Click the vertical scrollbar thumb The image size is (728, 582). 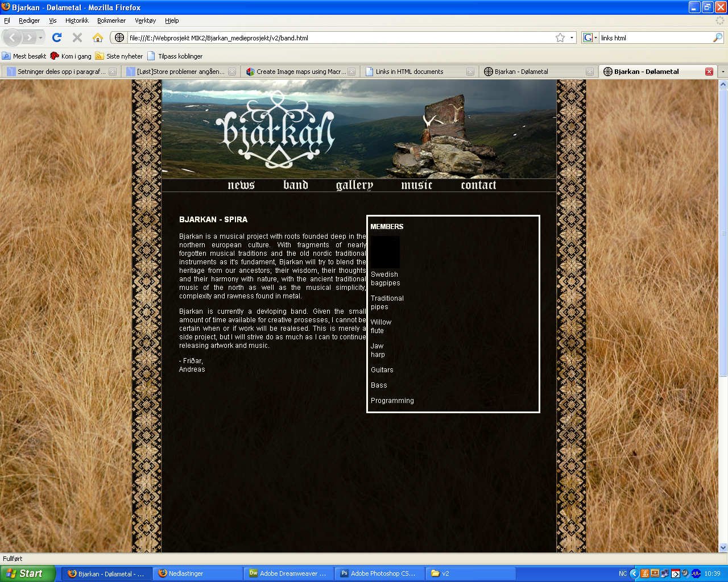(723, 232)
